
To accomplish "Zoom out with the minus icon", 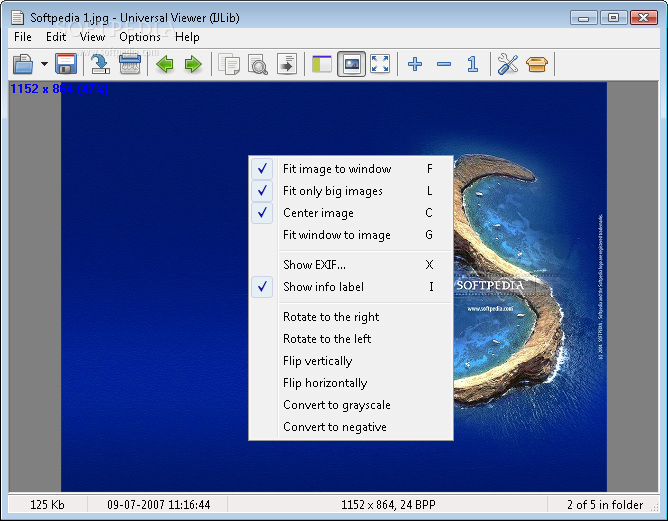I will coord(444,64).
